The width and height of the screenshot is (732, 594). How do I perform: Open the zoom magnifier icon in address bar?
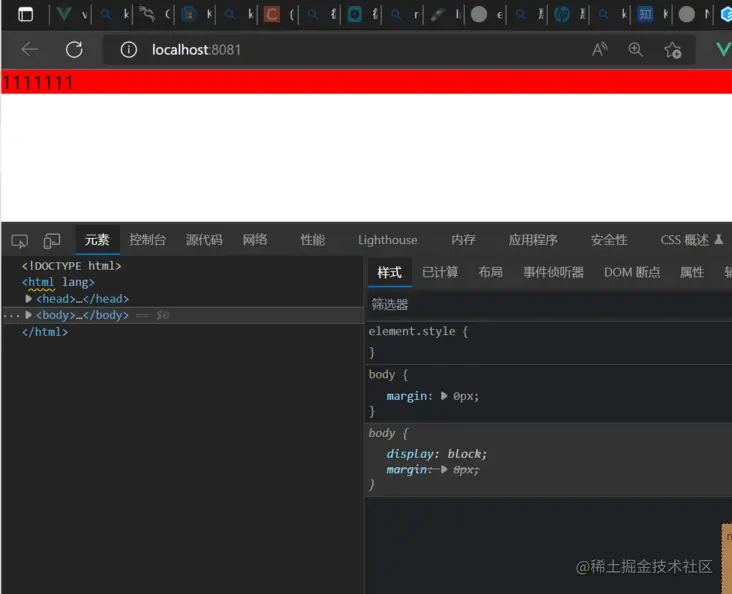pos(635,49)
